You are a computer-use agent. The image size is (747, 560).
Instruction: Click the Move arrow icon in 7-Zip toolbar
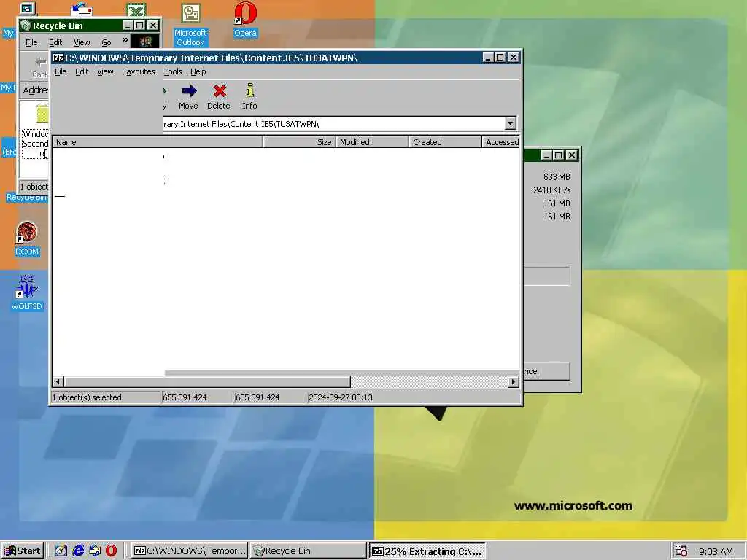189,90
